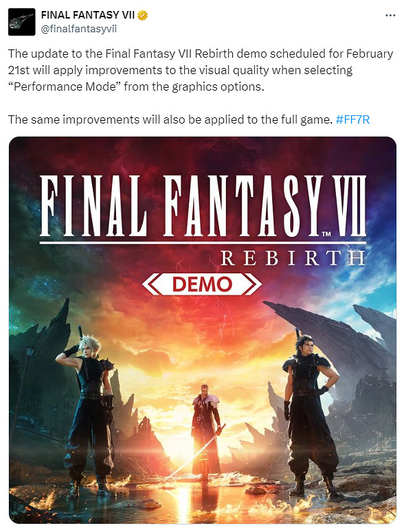
Task: Open the @finalfantasyvii handle link
Action: click(79, 29)
